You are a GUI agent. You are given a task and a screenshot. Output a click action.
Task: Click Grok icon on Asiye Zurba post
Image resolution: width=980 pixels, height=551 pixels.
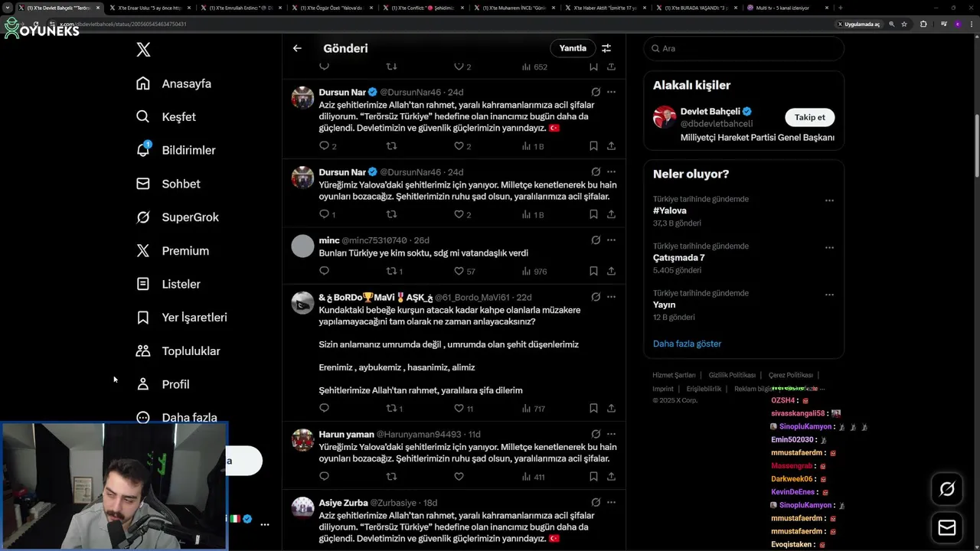596,502
